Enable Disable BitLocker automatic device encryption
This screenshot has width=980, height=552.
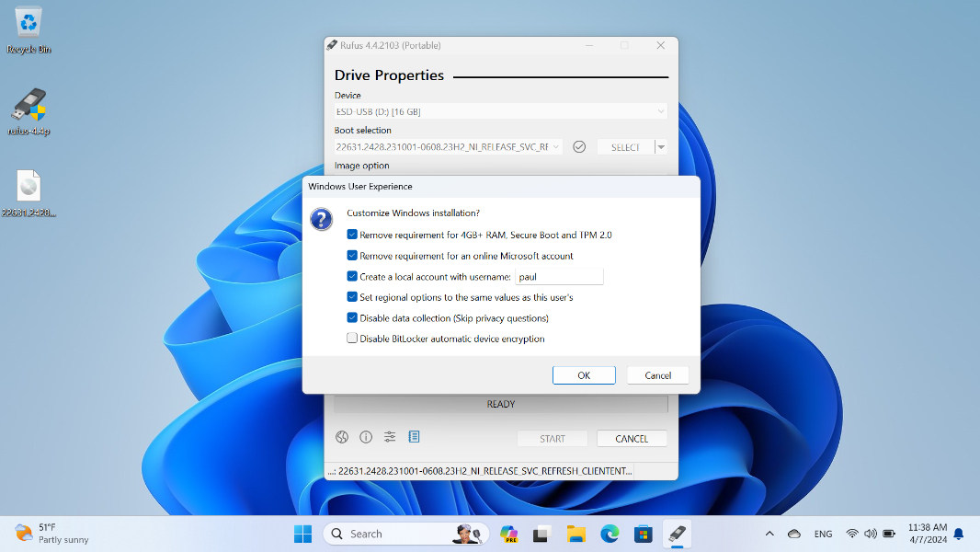pyautogui.click(x=352, y=339)
